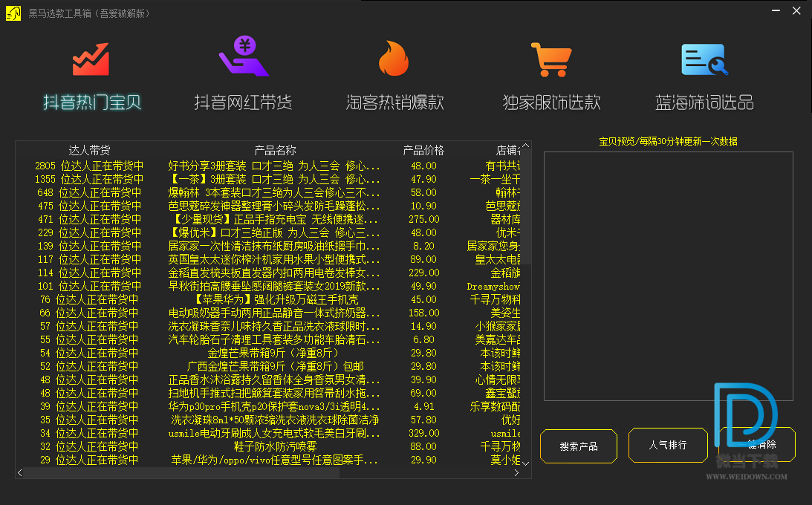This screenshot has height=505, width=812.
Task: Select the 【少量现货】正品手指充电宝 row
Action: 267,219
